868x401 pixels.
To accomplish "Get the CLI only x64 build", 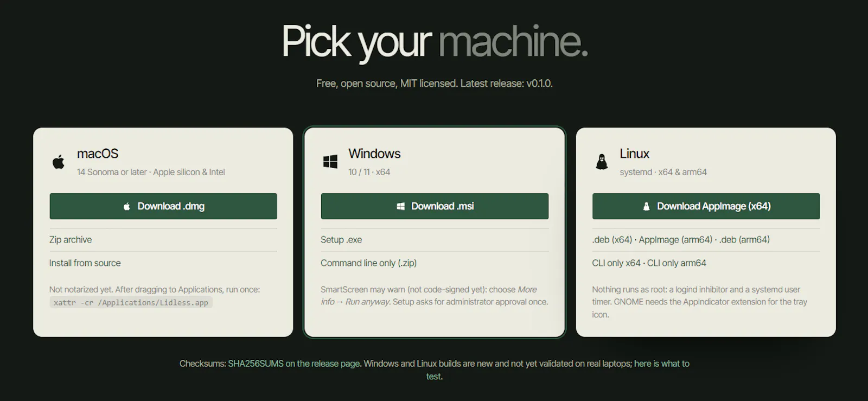I will pyautogui.click(x=616, y=263).
